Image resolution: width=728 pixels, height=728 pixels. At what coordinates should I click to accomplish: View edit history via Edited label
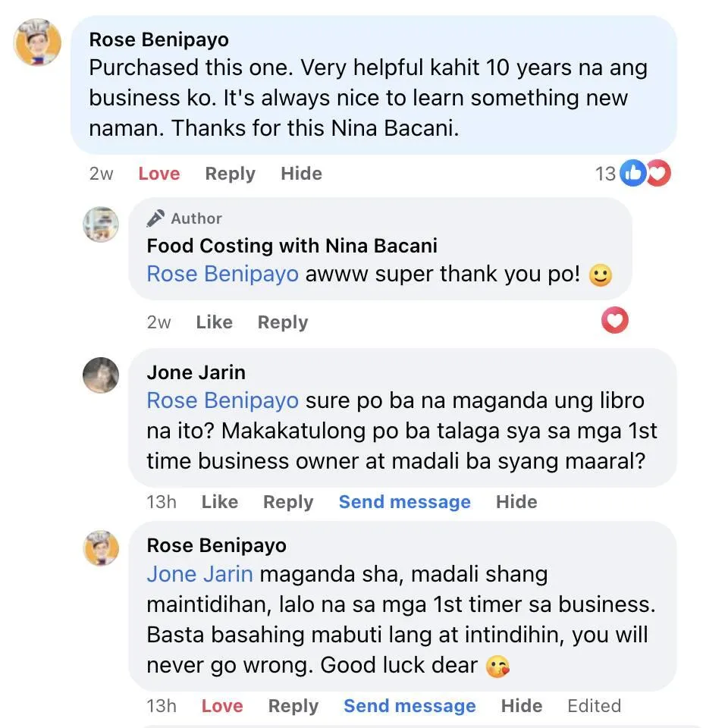(x=595, y=706)
